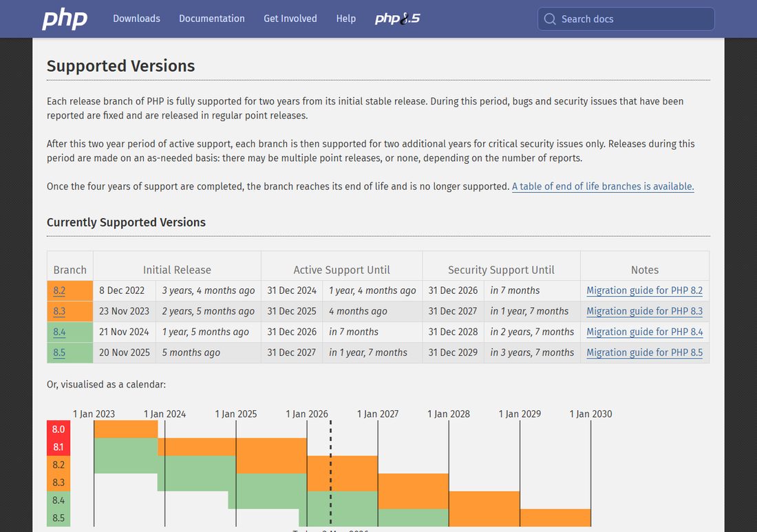Click the red 8.0 calendar label

tap(58, 429)
